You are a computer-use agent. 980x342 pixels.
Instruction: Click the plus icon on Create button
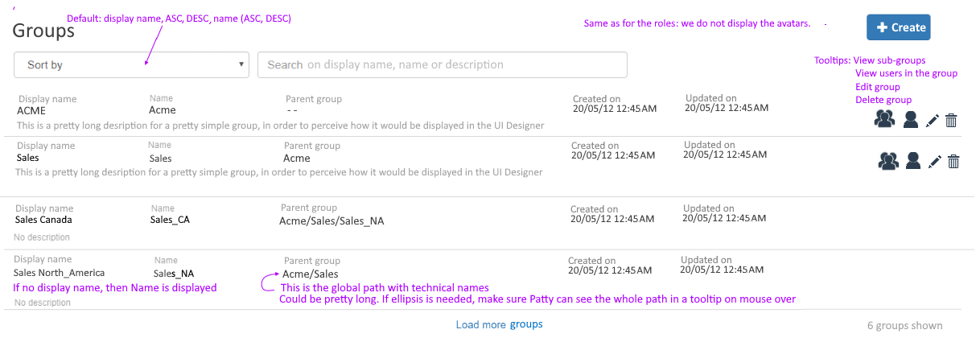(882, 27)
